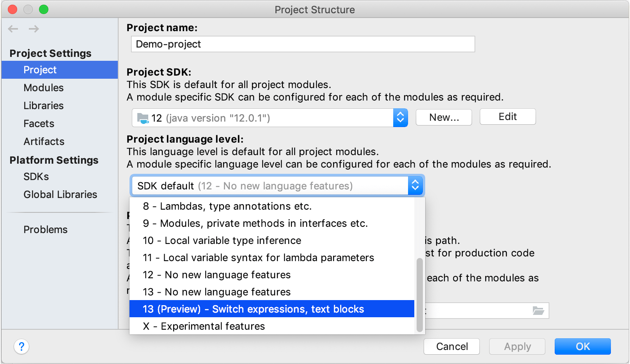Image resolution: width=630 pixels, height=364 pixels.
Task: Open Modules in Project Settings
Action: (x=44, y=88)
